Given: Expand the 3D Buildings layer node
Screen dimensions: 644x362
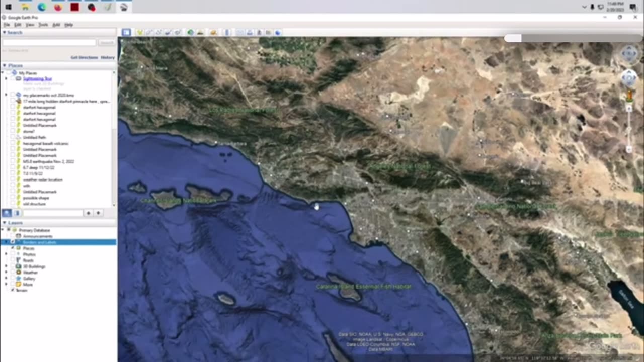Looking at the screenshot, I should coord(7,266).
